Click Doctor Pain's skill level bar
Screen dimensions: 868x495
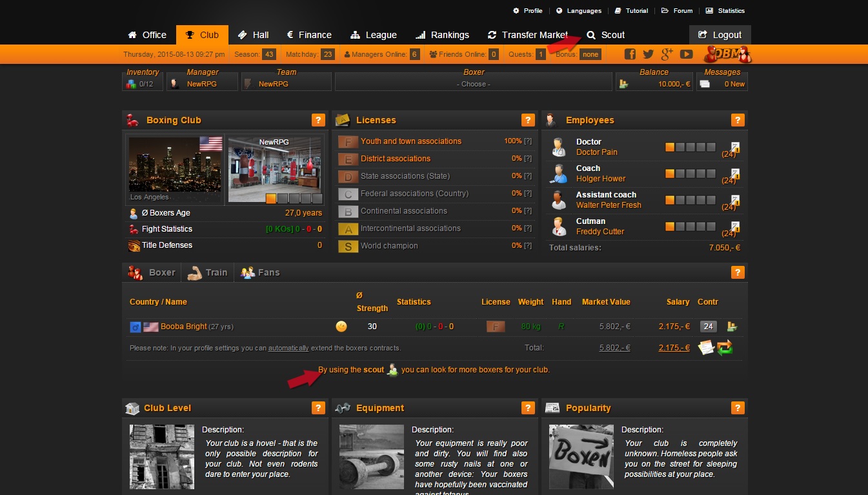tap(691, 147)
